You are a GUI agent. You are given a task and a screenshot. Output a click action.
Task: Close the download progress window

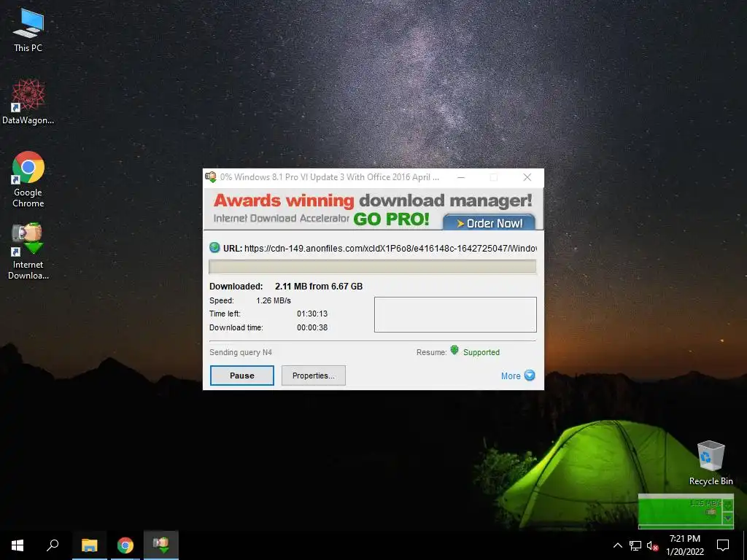point(527,177)
